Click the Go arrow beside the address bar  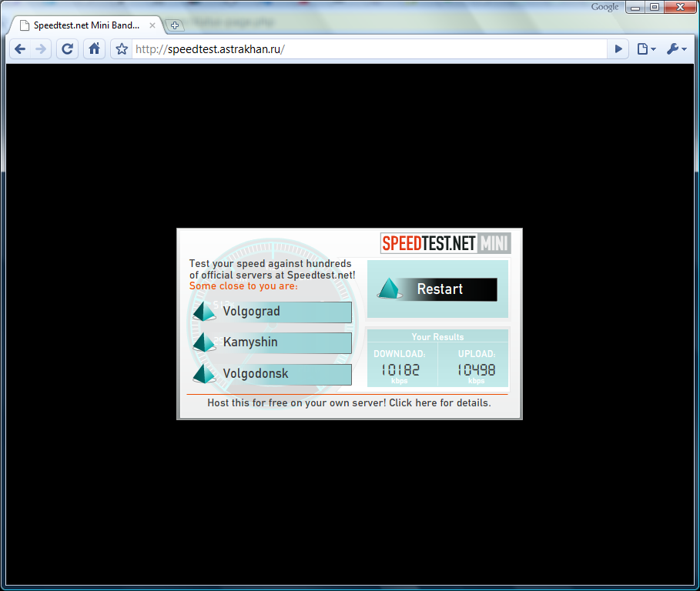618,49
